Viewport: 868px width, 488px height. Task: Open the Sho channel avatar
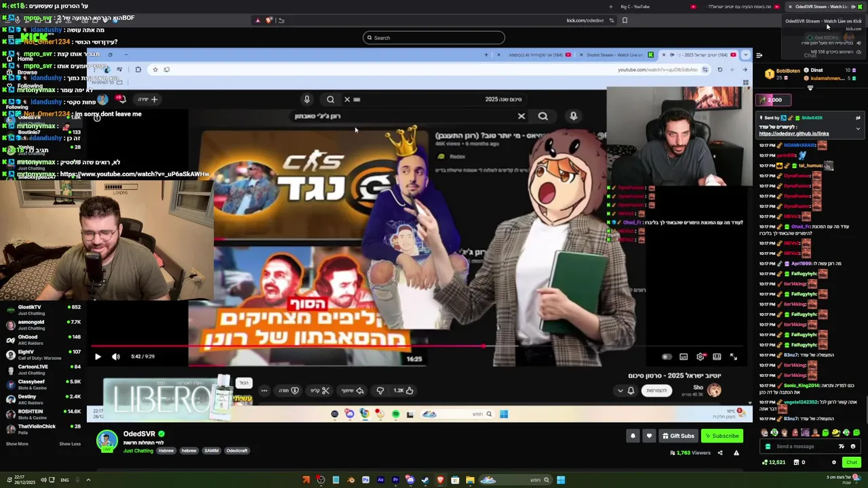click(x=714, y=390)
